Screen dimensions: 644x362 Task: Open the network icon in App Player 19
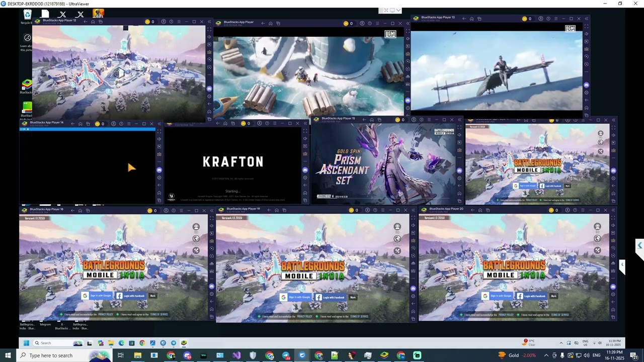tap(397, 239)
